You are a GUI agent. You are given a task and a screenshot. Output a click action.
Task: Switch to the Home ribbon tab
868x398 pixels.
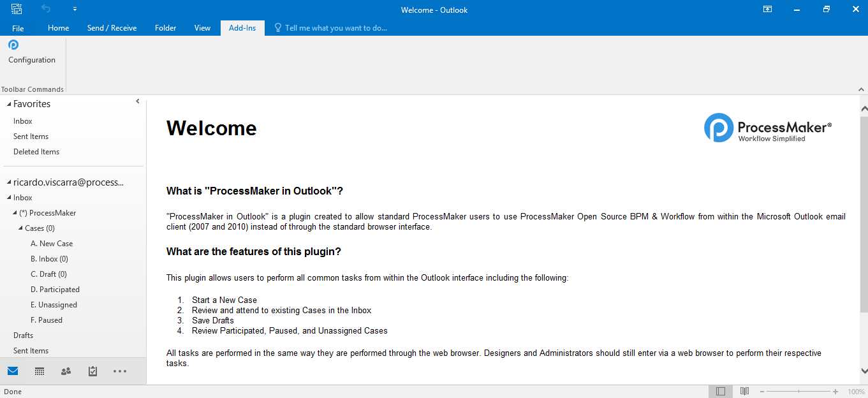tap(58, 28)
